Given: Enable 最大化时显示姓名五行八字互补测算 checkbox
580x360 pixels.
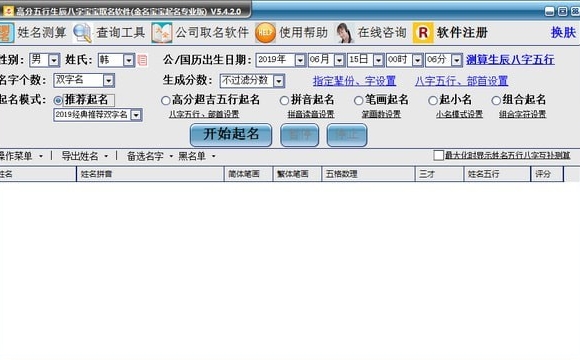Looking at the screenshot, I should [x=439, y=155].
